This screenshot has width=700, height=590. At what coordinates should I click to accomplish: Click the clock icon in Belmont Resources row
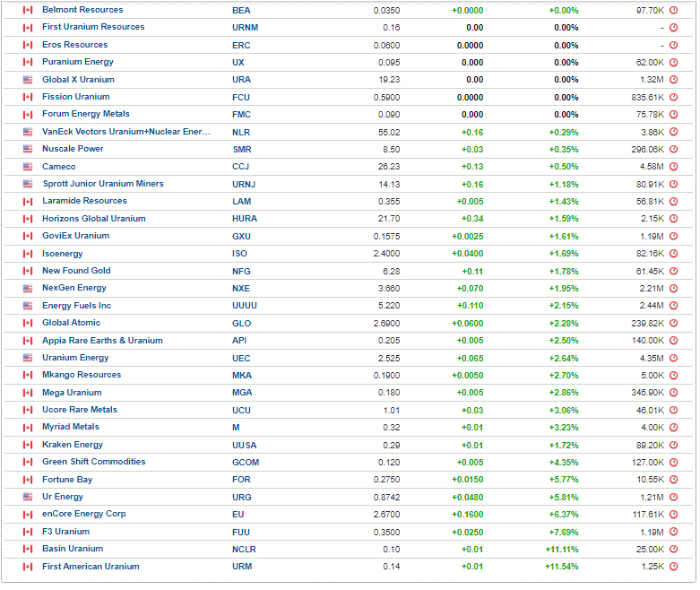674,10
